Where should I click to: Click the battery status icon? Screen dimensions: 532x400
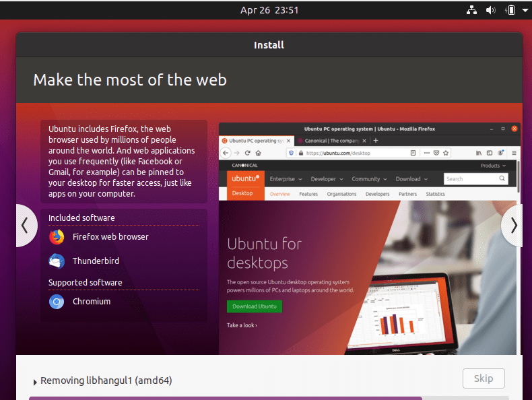tap(510, 10)
